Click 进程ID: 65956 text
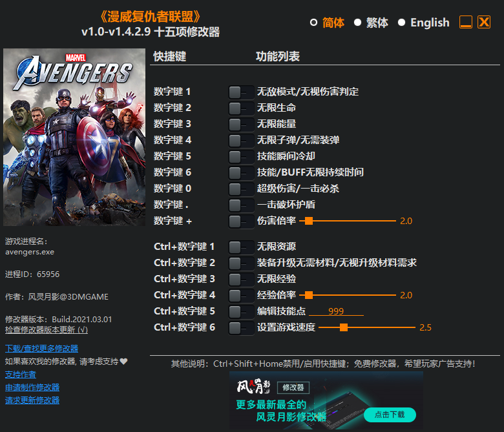The image size is (504, 432). click(32, 274)
